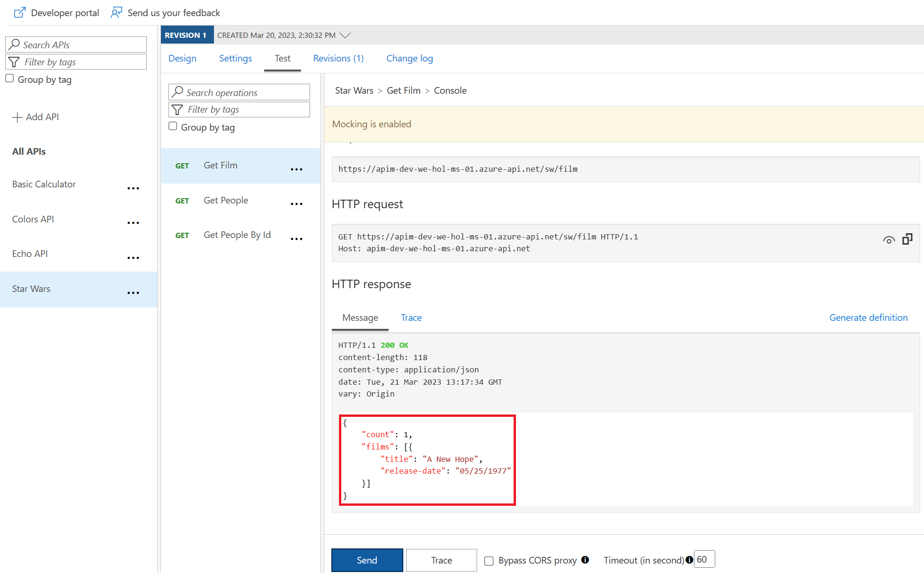Expand the revision details chevron next to CREATED date
Screen dimensions: 924x573
click(346, 35)
